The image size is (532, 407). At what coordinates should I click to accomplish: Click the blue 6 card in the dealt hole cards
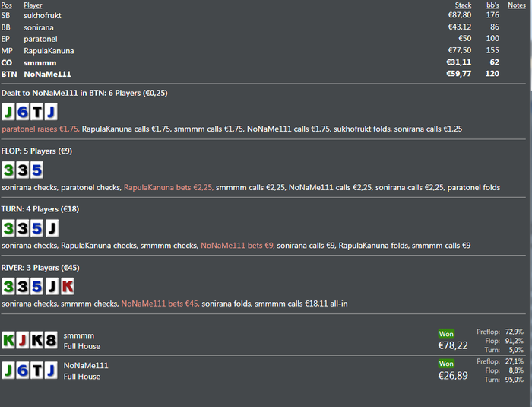click(x=23, y=112)
